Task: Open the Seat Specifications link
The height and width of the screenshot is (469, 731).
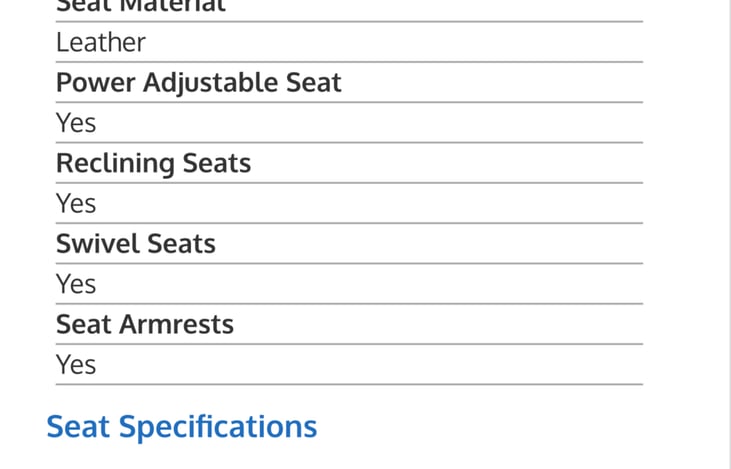Action: pos(181,427)
